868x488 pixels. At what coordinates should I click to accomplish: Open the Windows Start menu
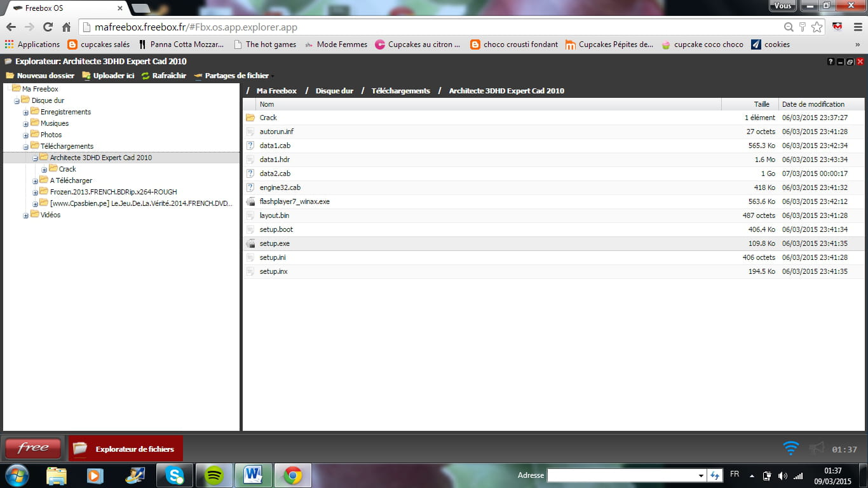[x=17, y=475]
